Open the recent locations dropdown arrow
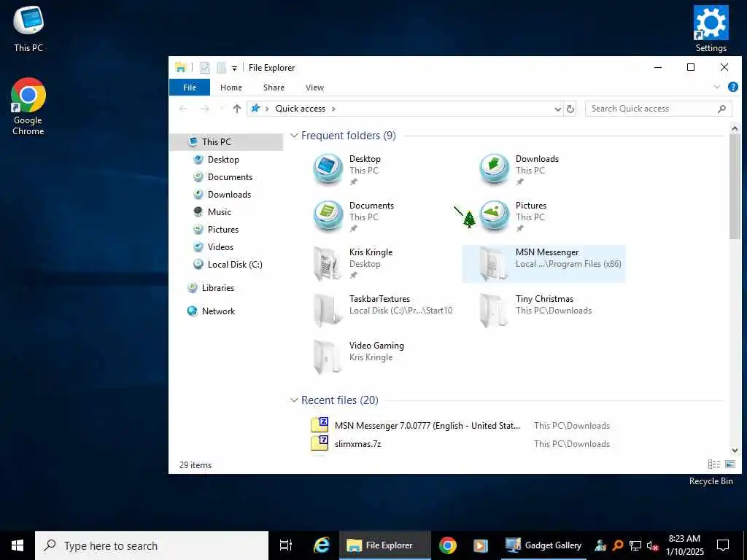The height and width of the screenshot is (560, 747). [x=222, y=109]
